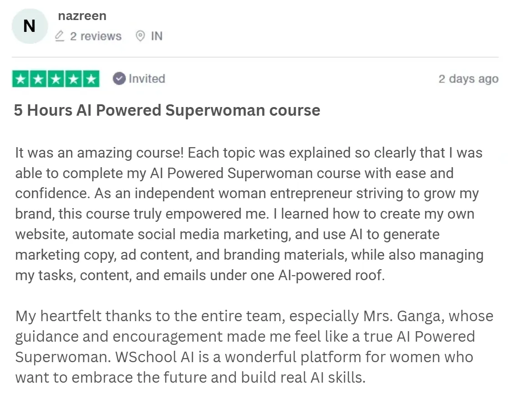
Task: Open the nazreen reviewer profile name
Action: point(82,16)
